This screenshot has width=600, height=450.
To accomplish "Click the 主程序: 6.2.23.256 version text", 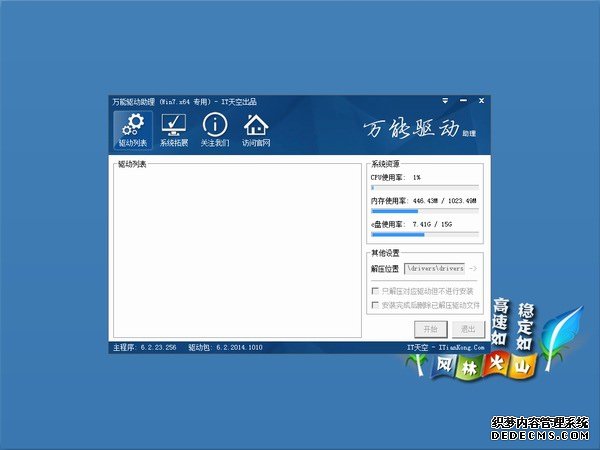I will coord(144,347).
